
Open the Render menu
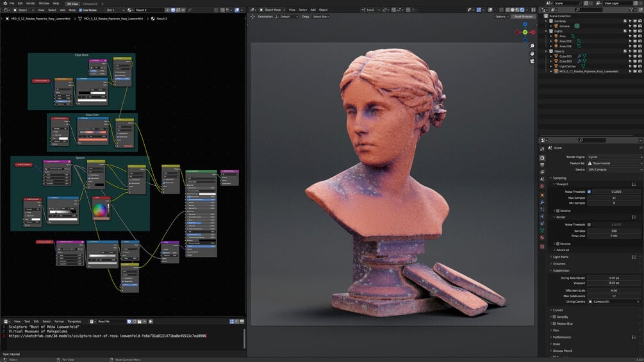(31, 3)
